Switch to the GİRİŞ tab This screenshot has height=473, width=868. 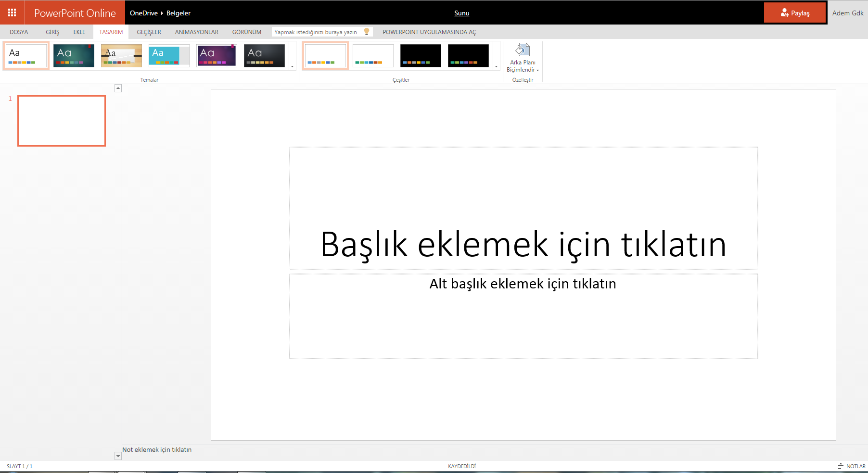pos(52,32)
